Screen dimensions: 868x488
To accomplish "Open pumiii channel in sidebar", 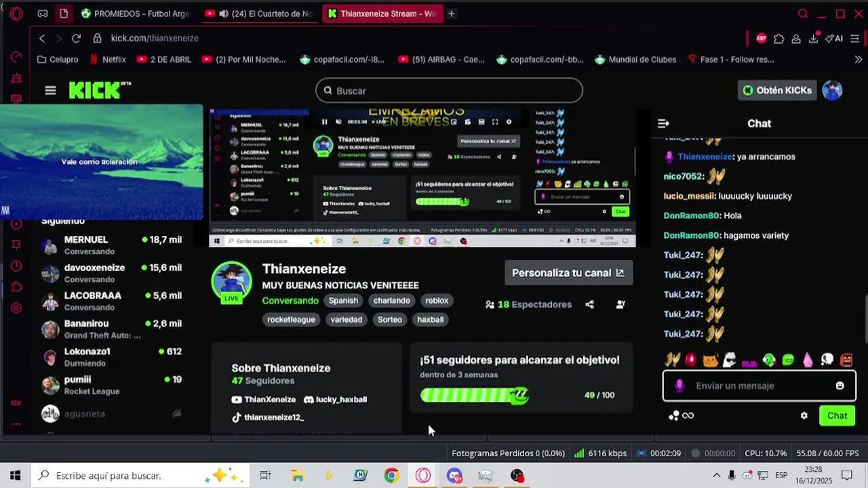I will 113,385.
